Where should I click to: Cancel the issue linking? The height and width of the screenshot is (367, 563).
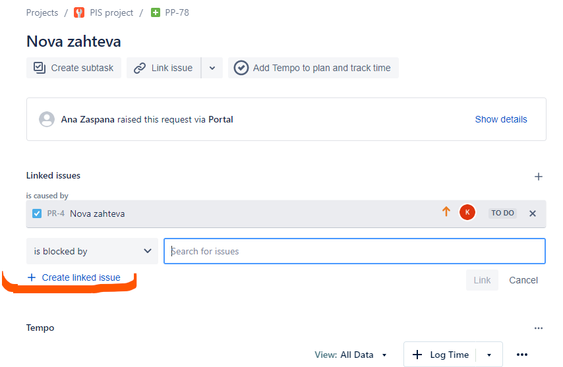click(523, 280)
